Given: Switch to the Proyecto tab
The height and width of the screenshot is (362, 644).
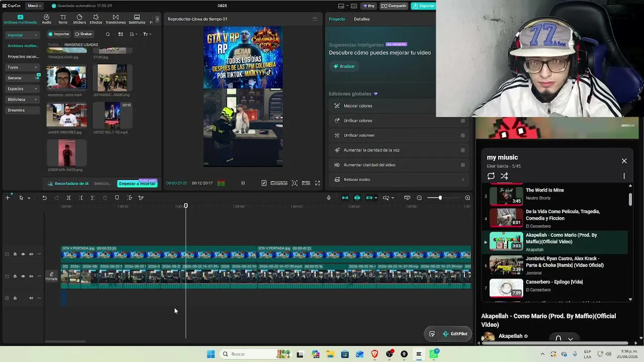Looking at the screenshot, I should pyautogui.click(x=337, y=19).
